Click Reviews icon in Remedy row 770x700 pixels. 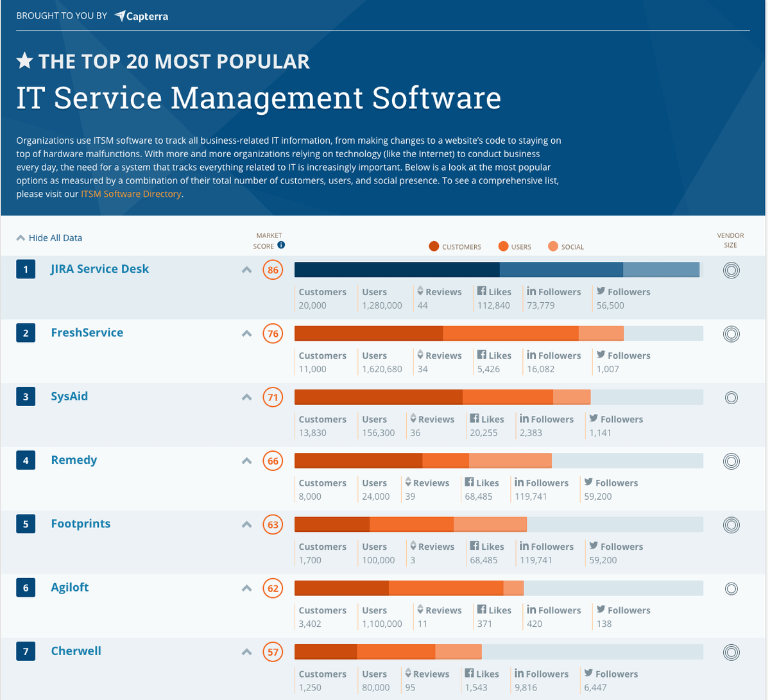[408, 482]
